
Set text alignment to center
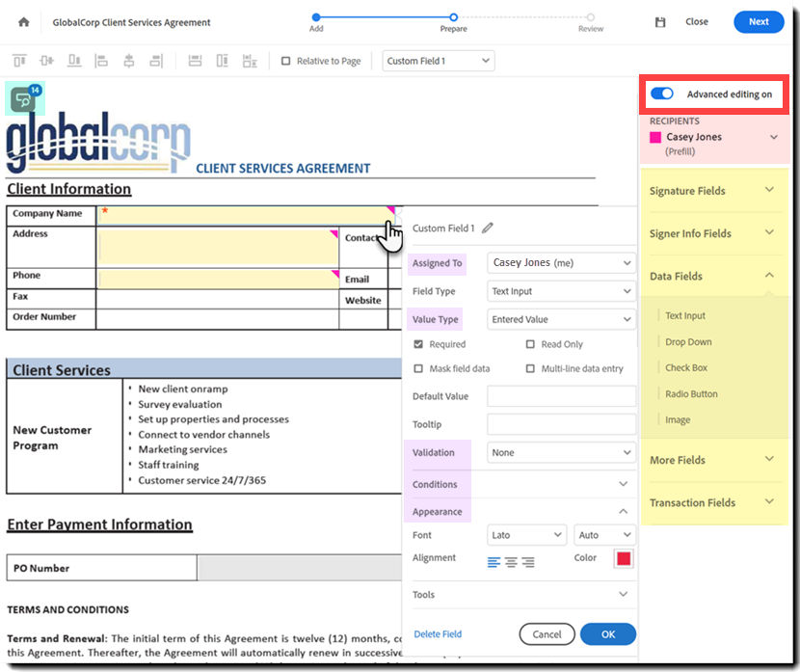tap(511, 562)
